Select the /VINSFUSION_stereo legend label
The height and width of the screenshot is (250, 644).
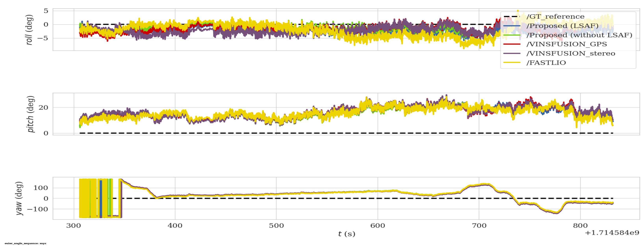click(x=571, y=54)
